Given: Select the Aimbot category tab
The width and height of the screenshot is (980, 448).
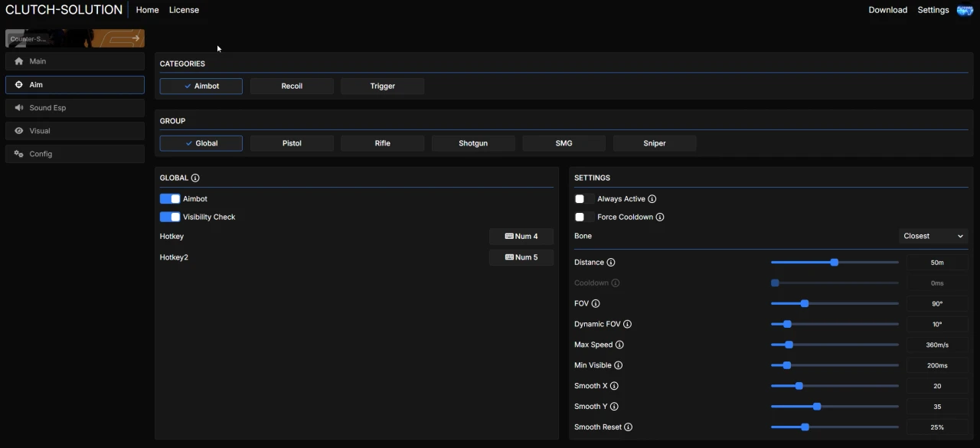Looking at the screenshot, I should 201,86.
